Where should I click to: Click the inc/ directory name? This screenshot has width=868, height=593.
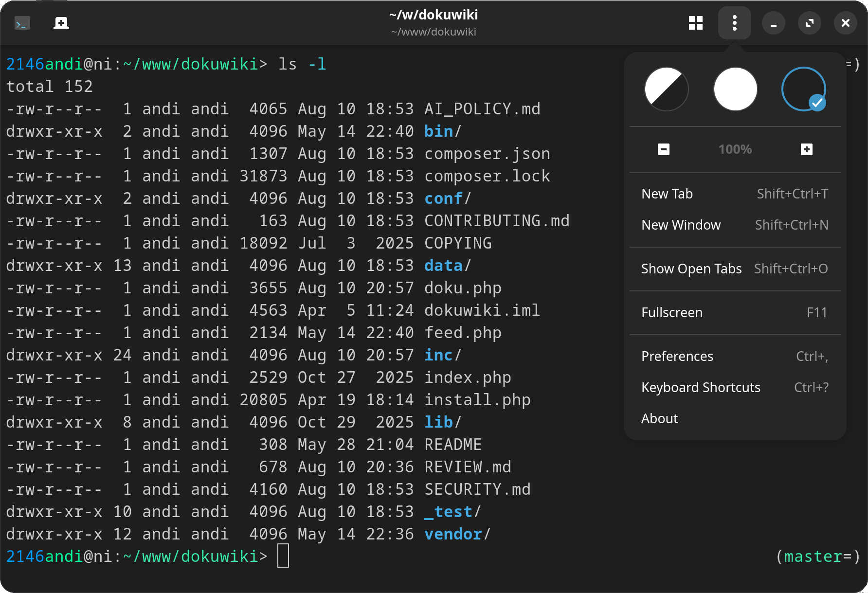443,355
